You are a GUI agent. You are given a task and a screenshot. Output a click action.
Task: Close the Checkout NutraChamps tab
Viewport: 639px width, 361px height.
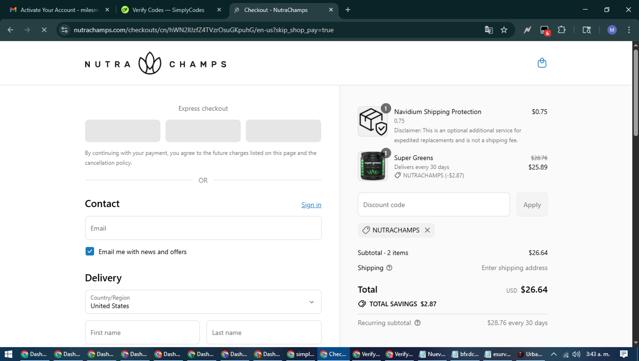tap(331, 10)
